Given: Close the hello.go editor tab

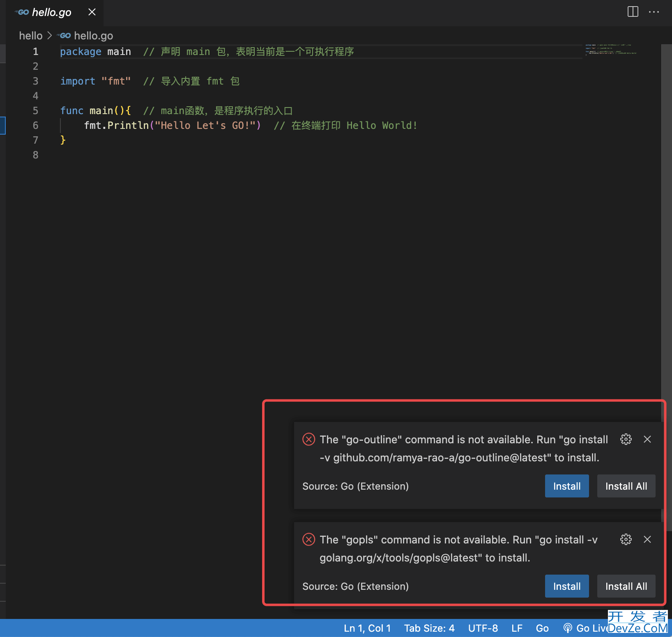Looking at the screenshot, I should pos(92,12).
